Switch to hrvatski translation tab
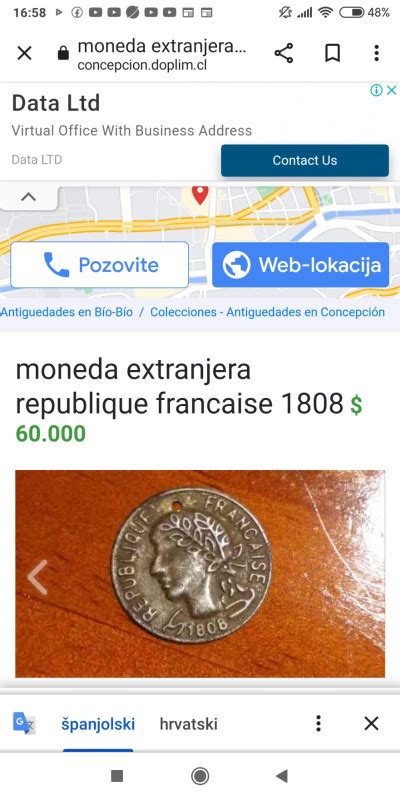The image size is (400, 800). (x=188, y=723)
